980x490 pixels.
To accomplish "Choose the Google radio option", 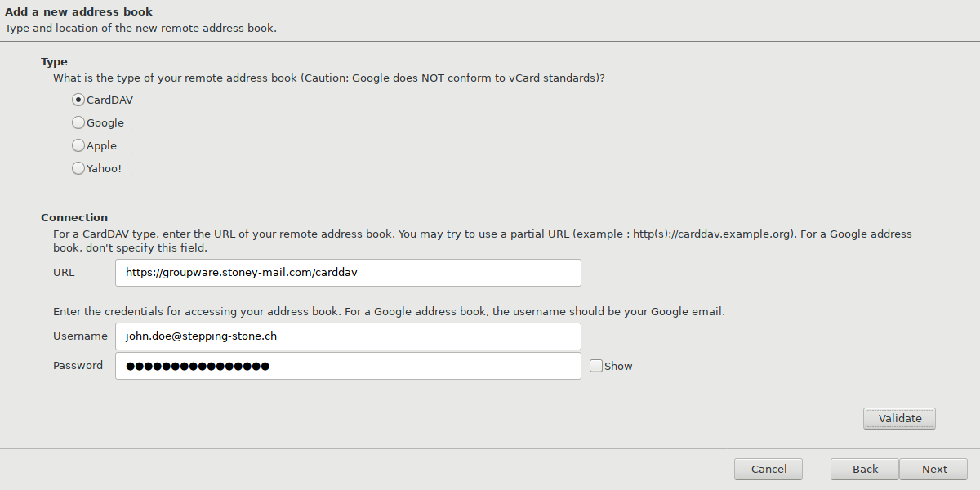I will tap(78, 123).
